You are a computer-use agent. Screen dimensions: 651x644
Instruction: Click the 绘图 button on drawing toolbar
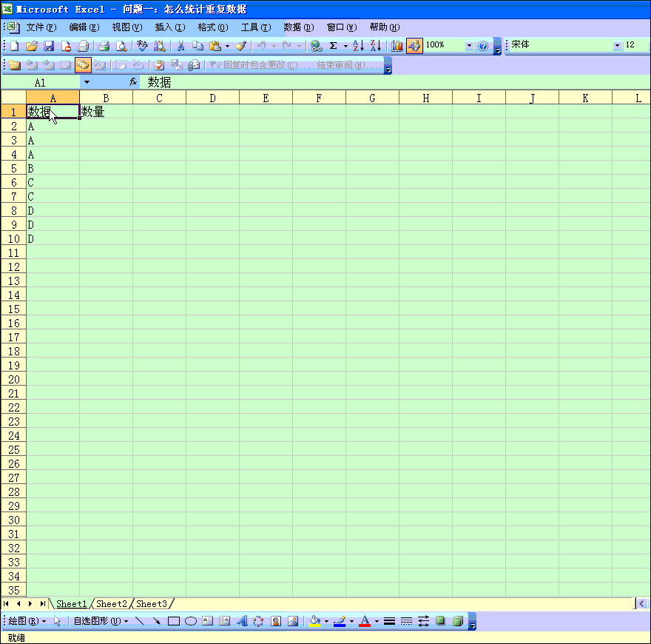(x=27, y=621)
